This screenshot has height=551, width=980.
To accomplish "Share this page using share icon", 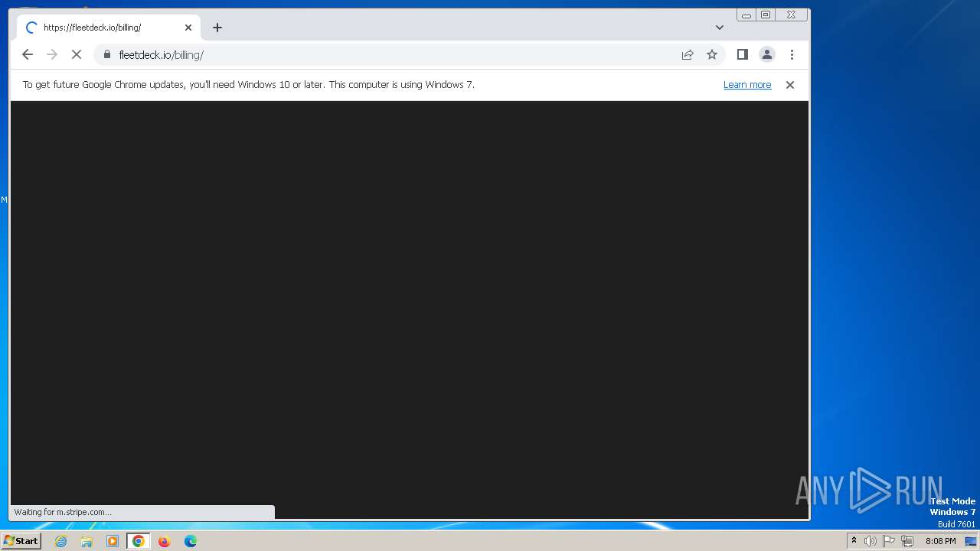I will pyautogui.click(x=688, y=54).
